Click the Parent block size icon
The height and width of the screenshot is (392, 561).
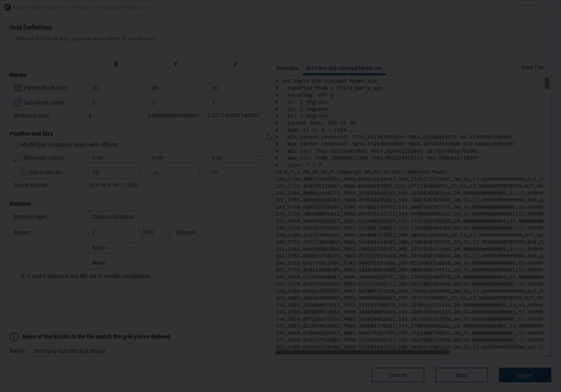point(17,88)
